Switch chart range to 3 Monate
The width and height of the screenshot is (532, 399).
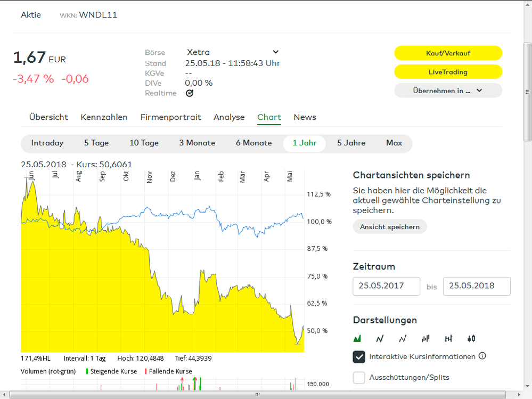pyautogui.click(x=197, y=143)
